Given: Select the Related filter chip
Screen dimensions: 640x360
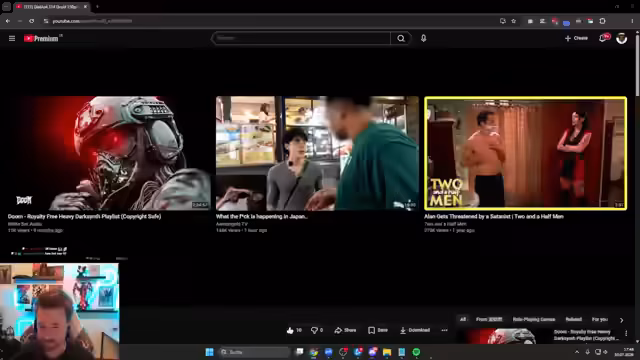Looking at the screenshot, I should (x=573, y=320).
